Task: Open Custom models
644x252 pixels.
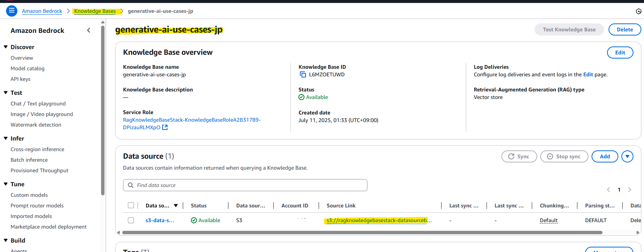Action: coord(29,195)
